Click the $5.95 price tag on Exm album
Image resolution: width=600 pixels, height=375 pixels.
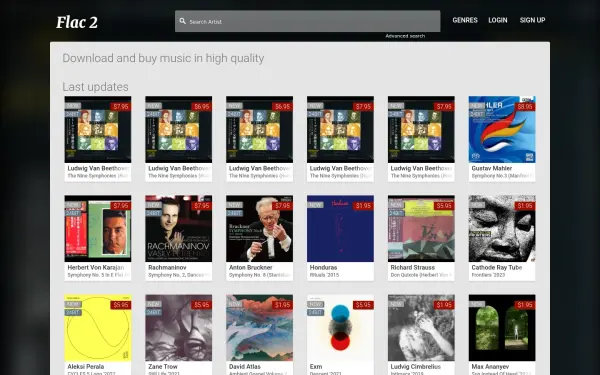tap(363, 305)
